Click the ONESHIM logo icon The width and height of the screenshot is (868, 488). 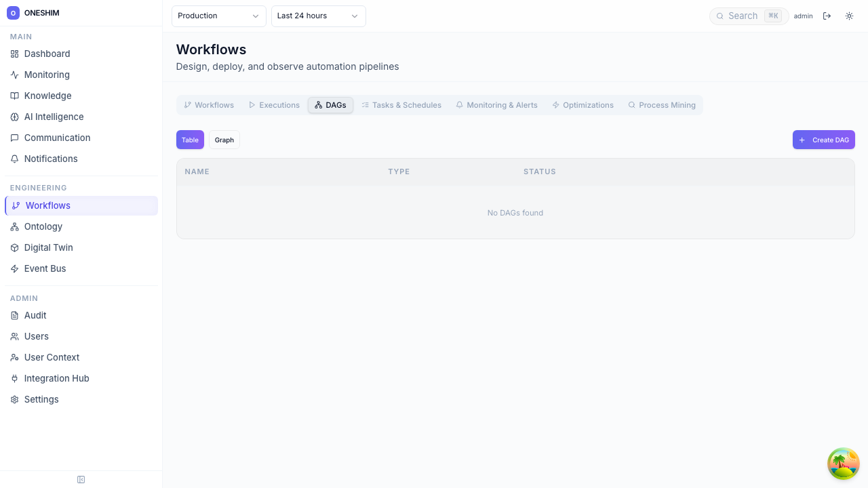click(13, 13)
